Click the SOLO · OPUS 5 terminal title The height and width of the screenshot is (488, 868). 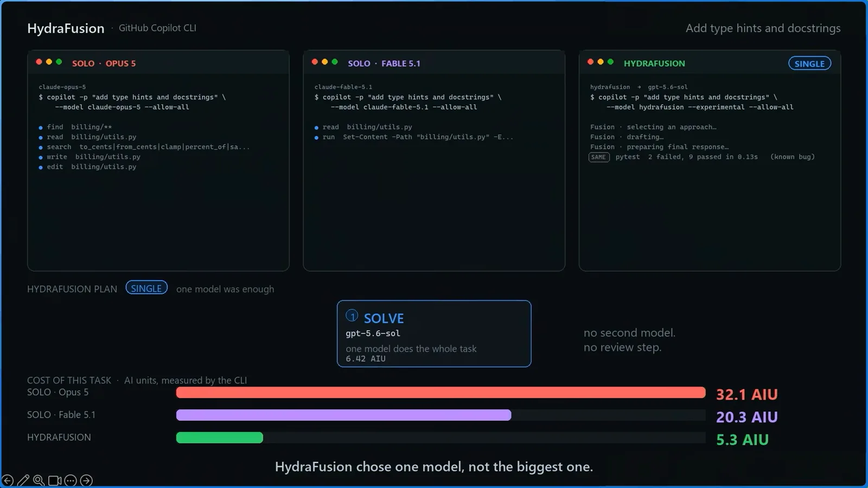(104, 63)
